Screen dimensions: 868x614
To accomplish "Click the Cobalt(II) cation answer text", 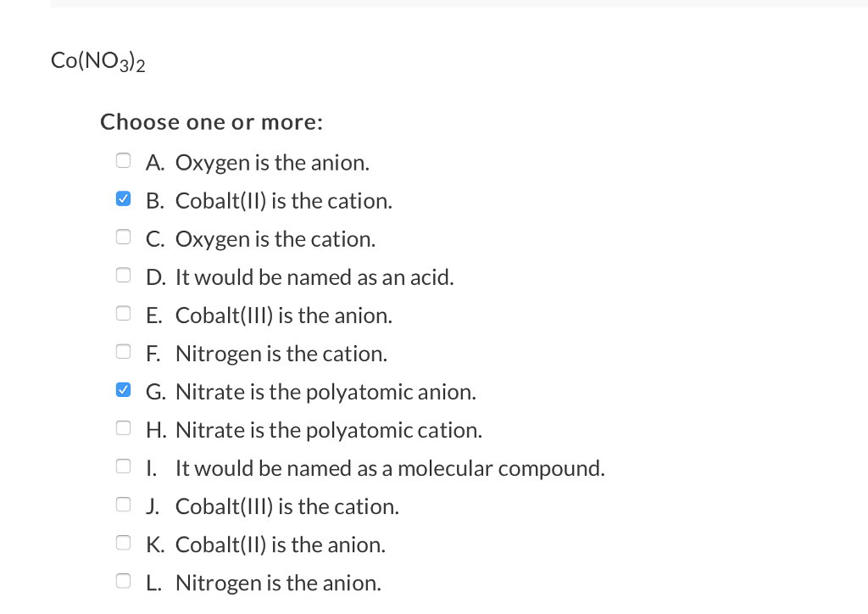I will coord(283,200).
